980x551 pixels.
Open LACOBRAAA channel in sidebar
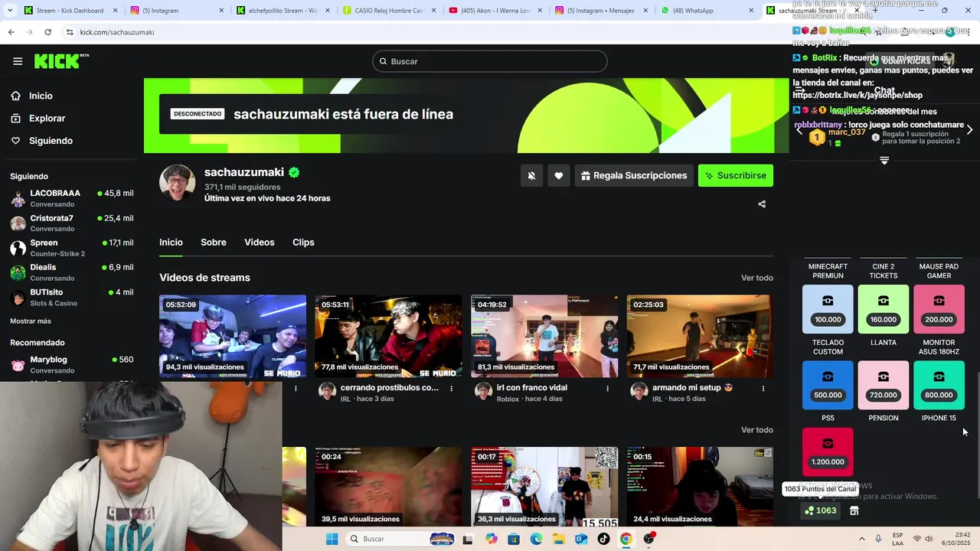pos(71,198)
